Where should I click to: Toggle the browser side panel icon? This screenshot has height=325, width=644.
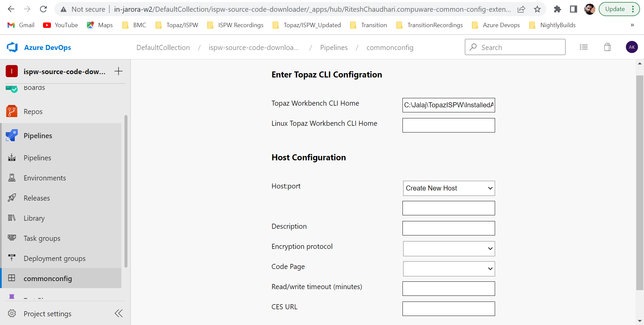pos(574,9)
